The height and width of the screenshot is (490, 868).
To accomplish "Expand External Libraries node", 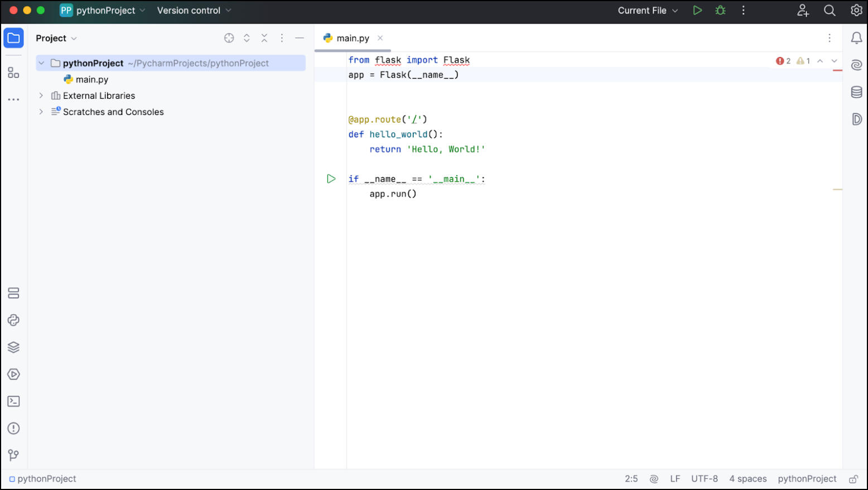I will 41,95.
